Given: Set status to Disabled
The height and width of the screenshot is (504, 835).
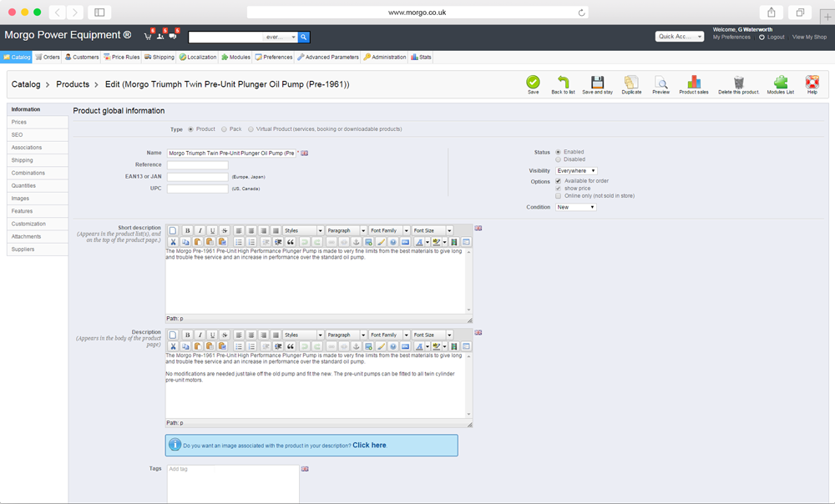Looking at the screenshot, I should pyautogui.click(x=558, y=159).
